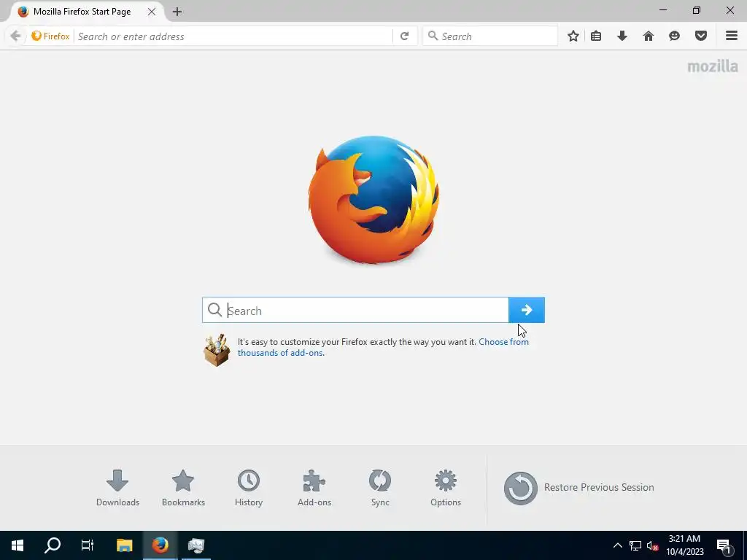Open Task View on the taskbar

[88, 545]
